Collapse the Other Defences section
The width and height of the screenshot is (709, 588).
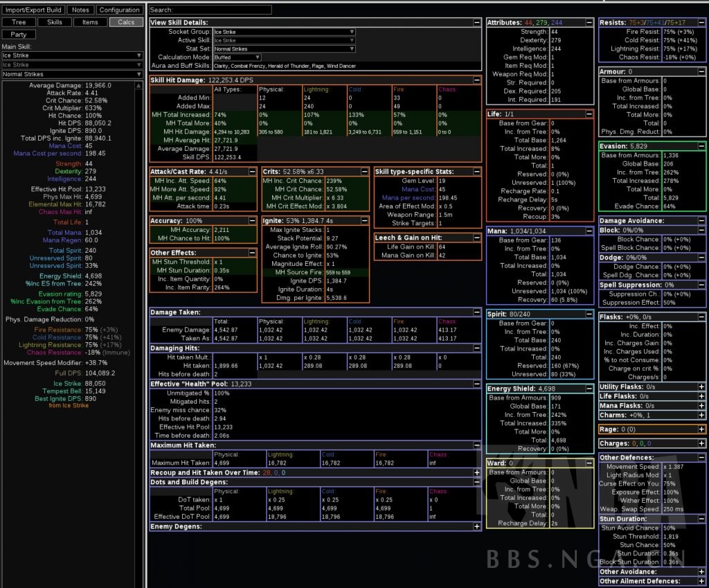point(701,458)
